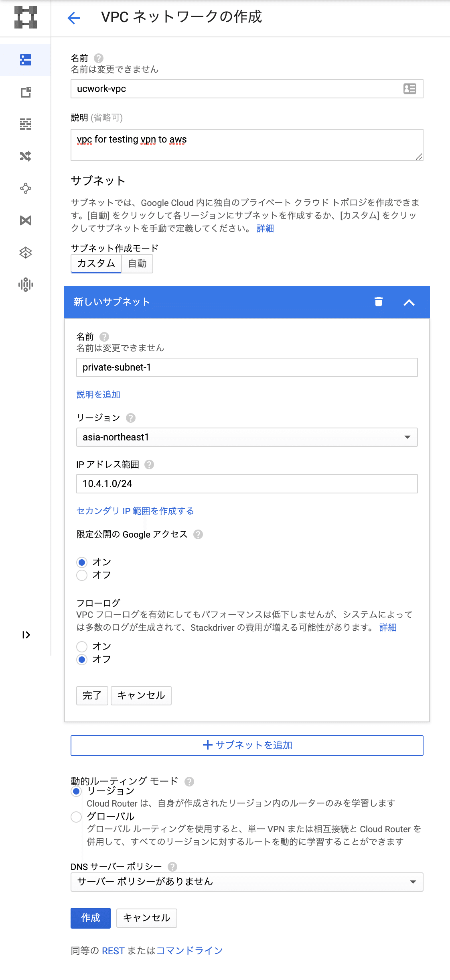Viewport: 450px width, 980px height.
Task: Open the REST equivalent link
Action: [x=113, y=951]
